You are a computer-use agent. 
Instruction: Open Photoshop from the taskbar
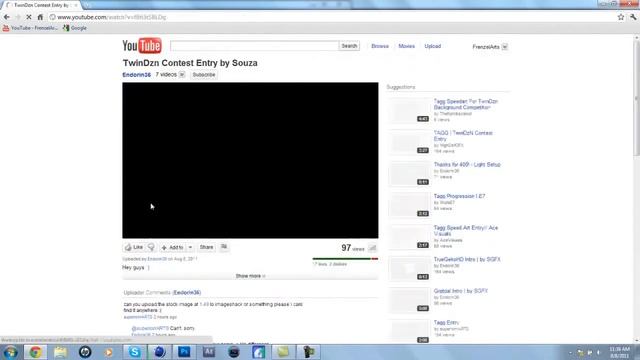pyautogui.click(x=184, y=352)
